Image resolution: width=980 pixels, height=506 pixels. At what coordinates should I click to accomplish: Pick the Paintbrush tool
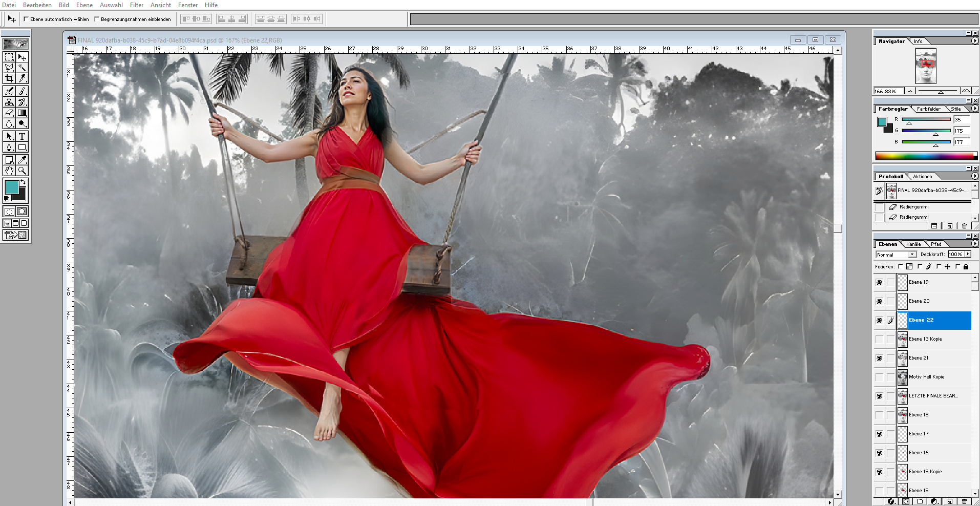22,91
